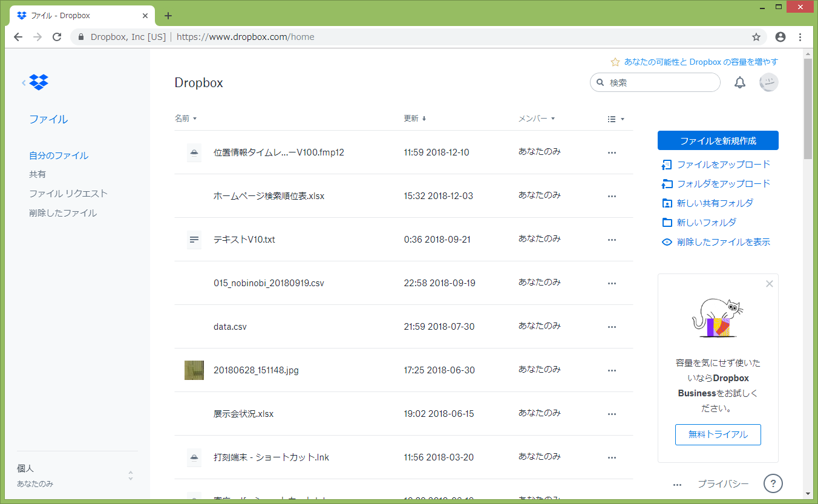Open the 20180628_151148.jpg thumbnail
This screenshot has width=818, height=504.
pos(194,370)
